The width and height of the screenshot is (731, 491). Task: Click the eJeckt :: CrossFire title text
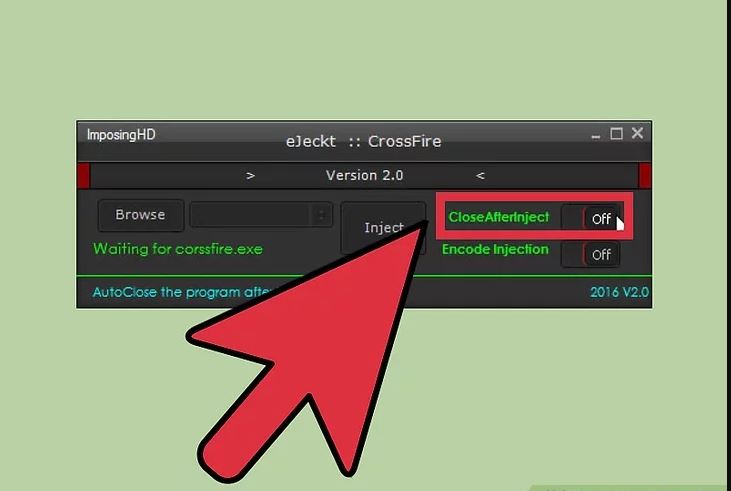[x=364, y=141]
